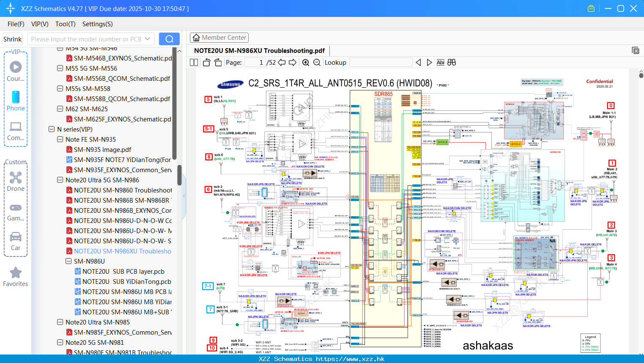Collapse the N series(VIP) node

tap(52, 129)
